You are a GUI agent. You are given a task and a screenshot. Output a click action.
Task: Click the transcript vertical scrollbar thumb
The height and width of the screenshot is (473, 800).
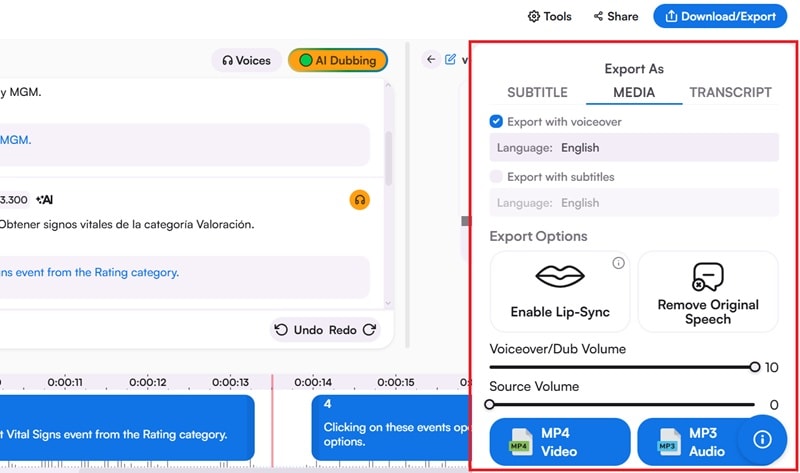(388, 158)
